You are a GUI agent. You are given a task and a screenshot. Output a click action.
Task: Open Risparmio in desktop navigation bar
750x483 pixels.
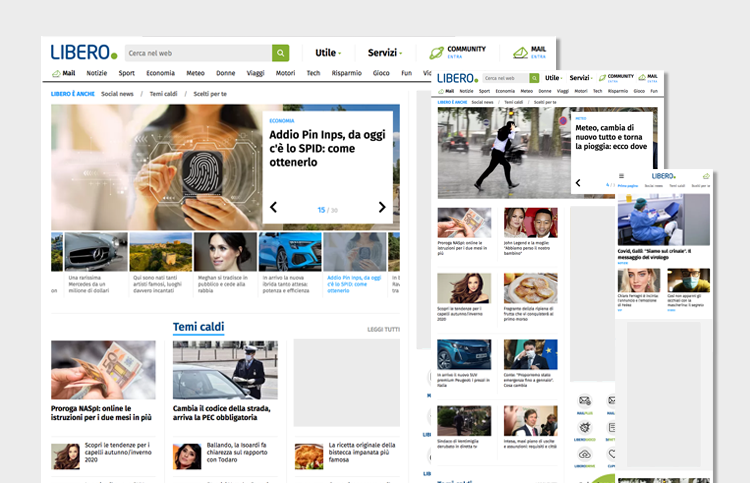pos(346,73)
